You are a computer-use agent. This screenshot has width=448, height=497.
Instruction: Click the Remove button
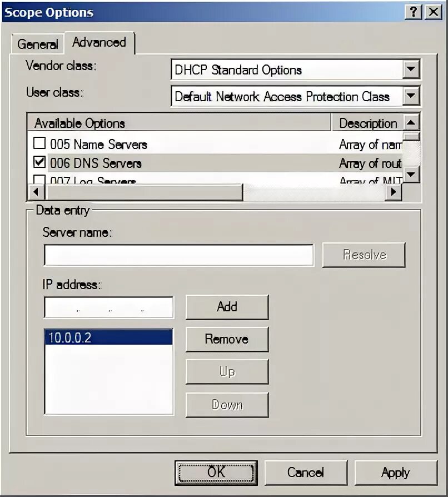coord(227,339)
